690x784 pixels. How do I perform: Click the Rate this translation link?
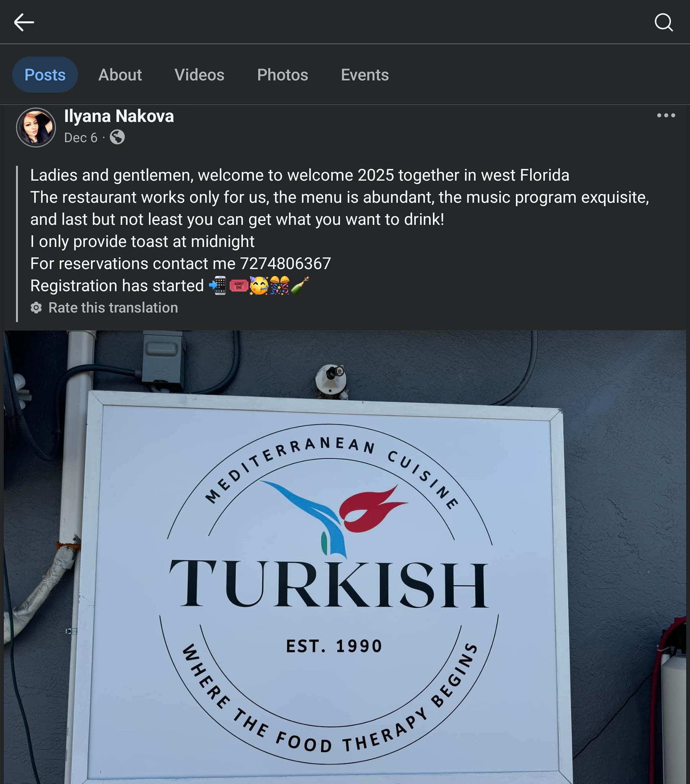coord(113,308)
